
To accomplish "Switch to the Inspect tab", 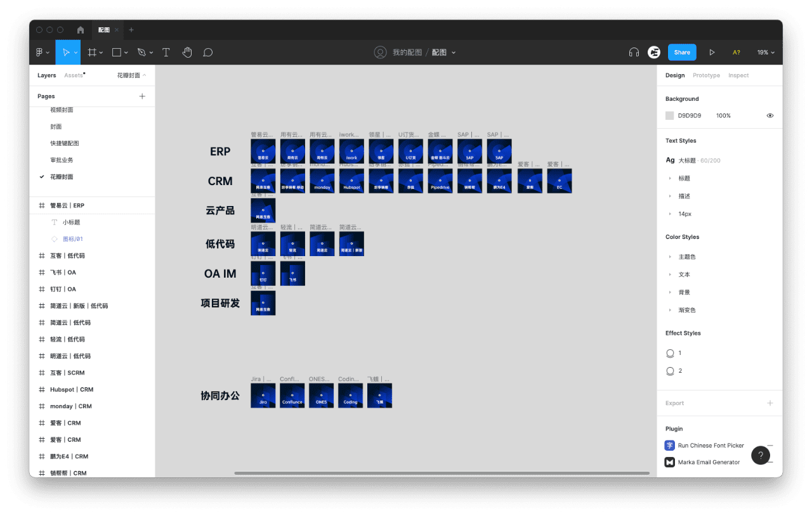I will coord(738,75).
